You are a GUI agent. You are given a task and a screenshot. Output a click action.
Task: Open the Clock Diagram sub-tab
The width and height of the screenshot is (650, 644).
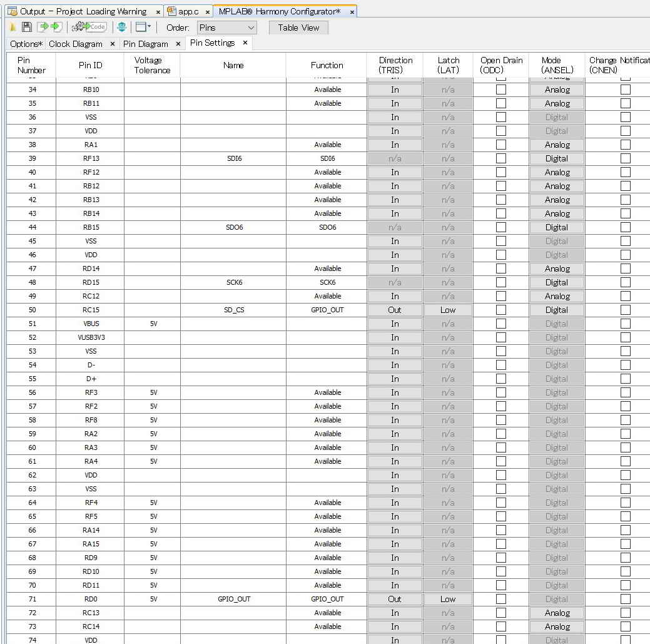click(x=76, y=44)
